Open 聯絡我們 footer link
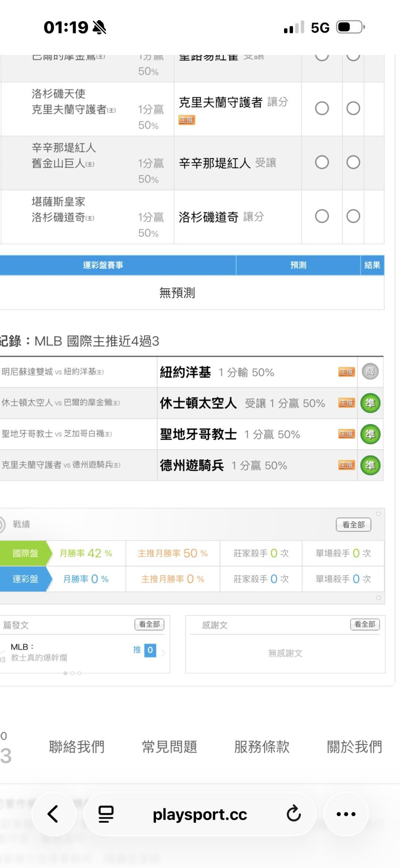Screen dimensions: 400x868 pyautogui.click(x=77, y=746)
